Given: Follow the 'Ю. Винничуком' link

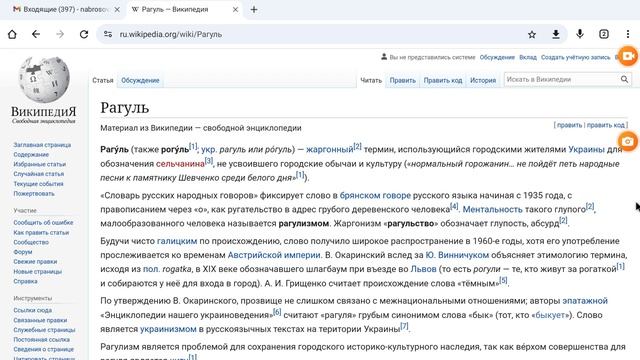Looking at the screenshot, I should pyautogui.click(x=457, y=255).
